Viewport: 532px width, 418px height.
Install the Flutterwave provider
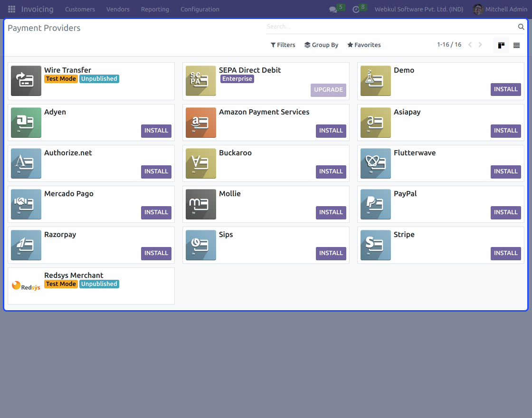tap(505, 171)
